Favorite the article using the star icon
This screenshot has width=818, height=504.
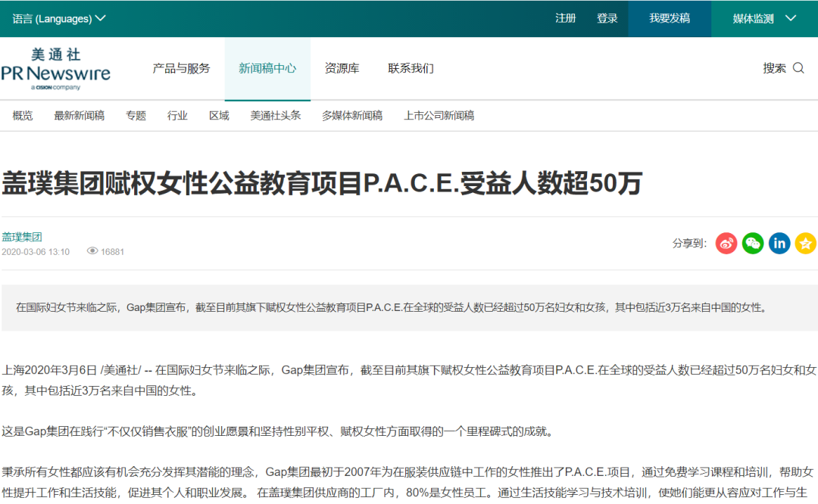[805, 243]
